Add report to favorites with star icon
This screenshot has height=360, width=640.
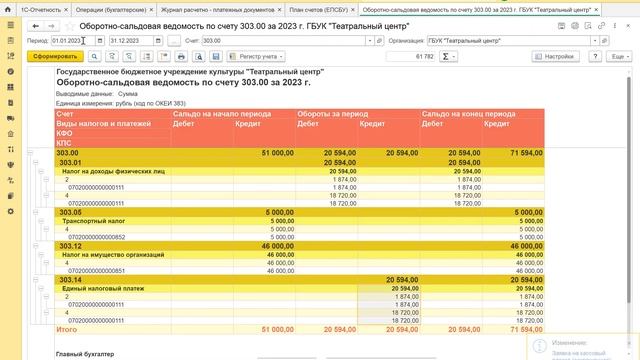[70, 26]
